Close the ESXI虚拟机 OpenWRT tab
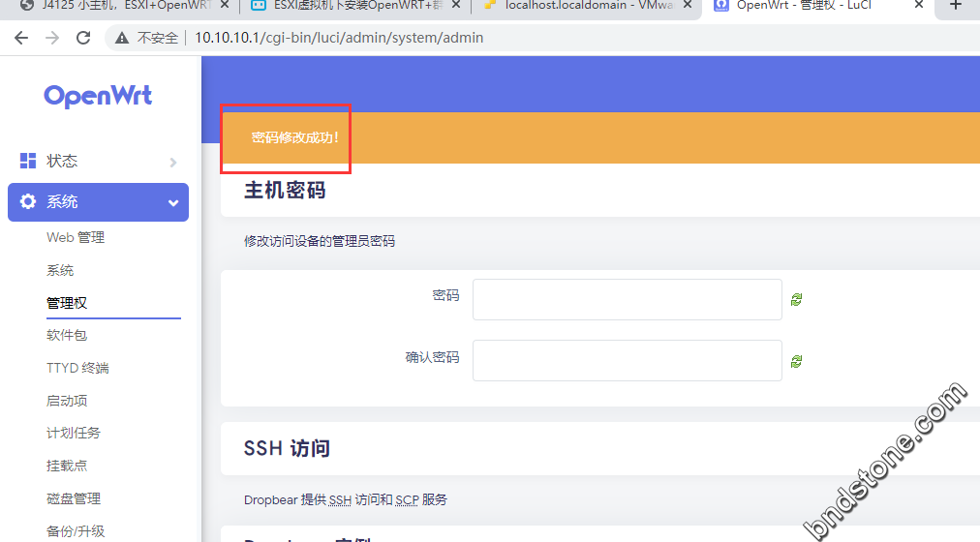Viewport: 980px width, 542px height. click(x=456, y=5)
